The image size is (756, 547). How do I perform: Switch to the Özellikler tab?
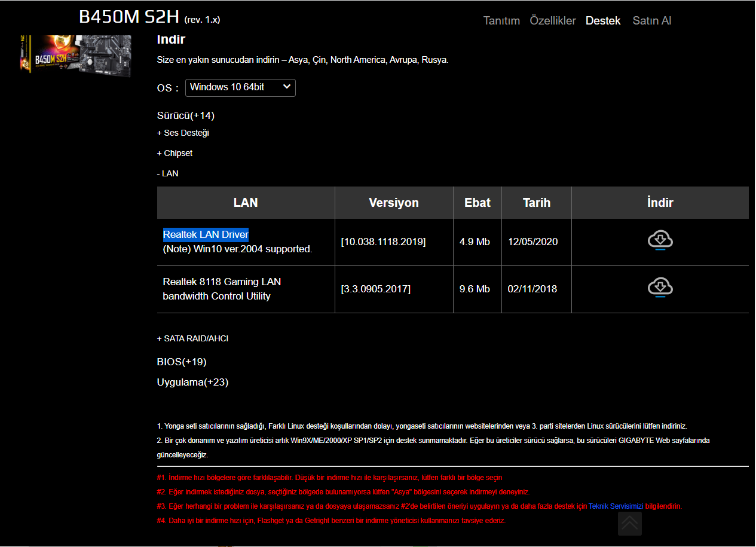(553, 20)
